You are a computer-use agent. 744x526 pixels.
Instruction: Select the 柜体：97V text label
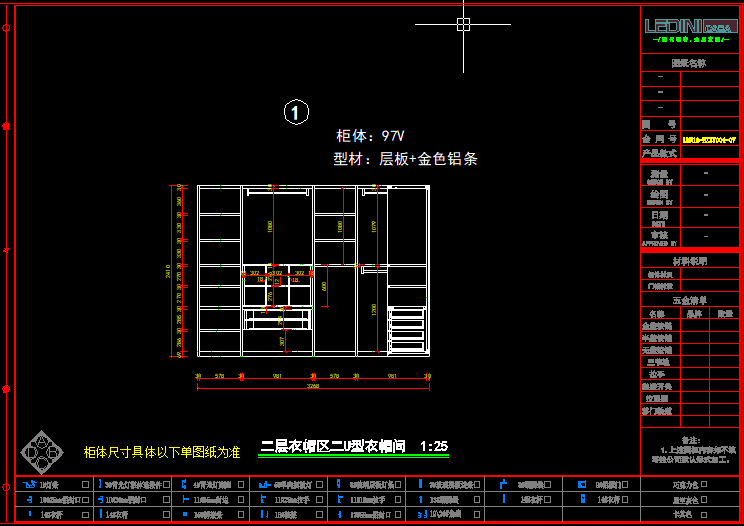click(x=370, y=135)
